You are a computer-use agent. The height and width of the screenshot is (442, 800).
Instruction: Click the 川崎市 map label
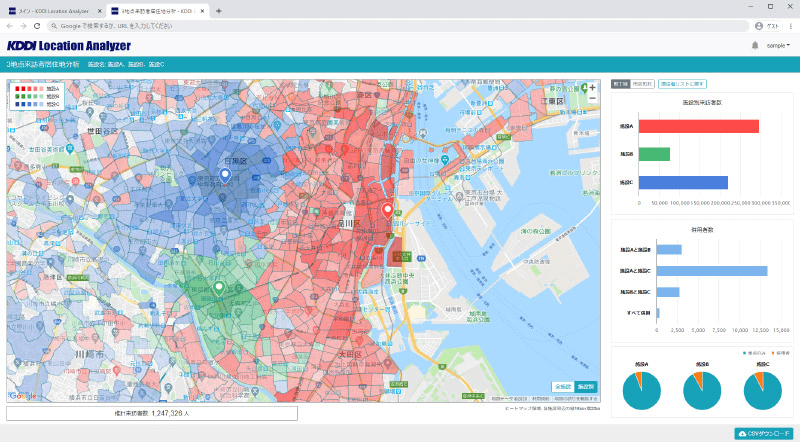pos(89,354)
